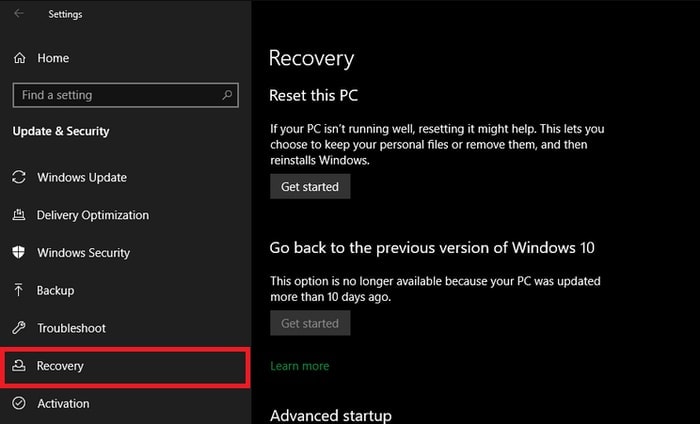This screenshot has height=424, width=700.
Task: Focus the Find a setting box
Action: (x=125, y=95)
